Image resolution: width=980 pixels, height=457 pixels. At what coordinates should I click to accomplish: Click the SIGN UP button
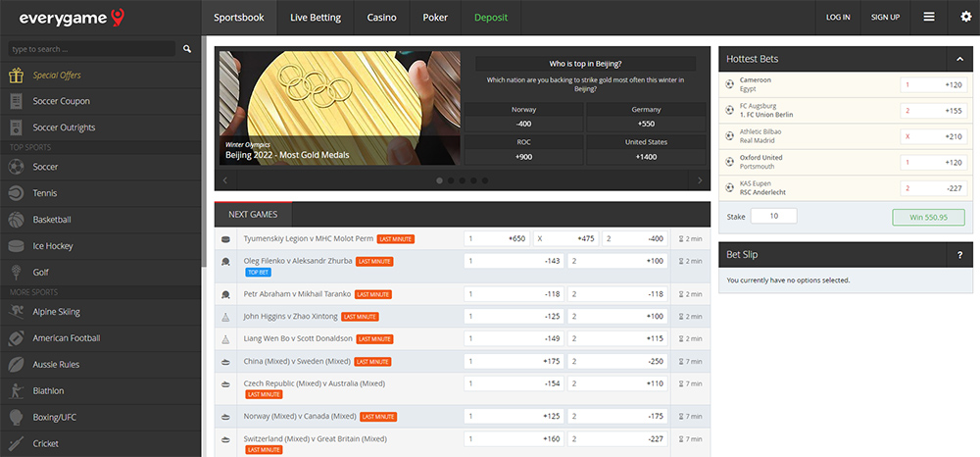(x=885, y=18)
